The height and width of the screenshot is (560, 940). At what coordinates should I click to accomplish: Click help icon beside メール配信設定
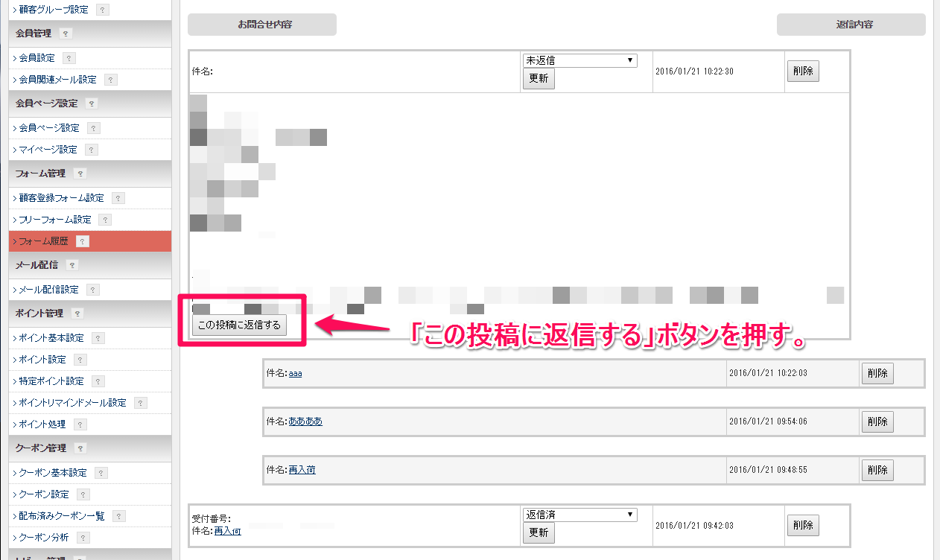pos(93,290)
